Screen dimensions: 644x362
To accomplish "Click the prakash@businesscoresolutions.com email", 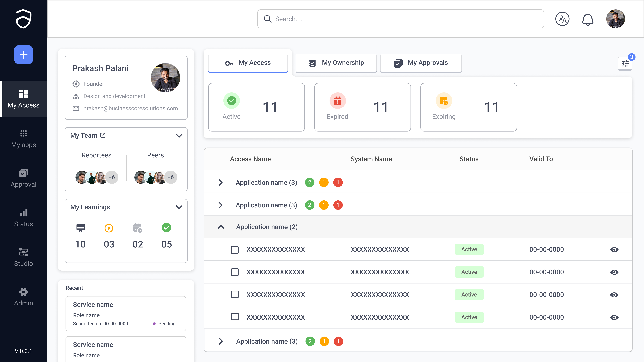I will (130, 108).
